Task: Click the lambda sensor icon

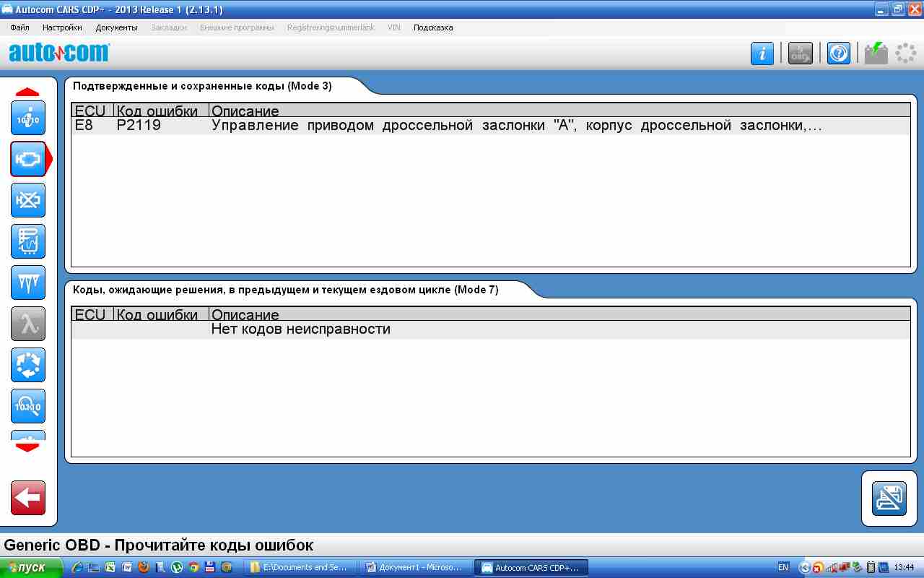Action: point(28,324)
